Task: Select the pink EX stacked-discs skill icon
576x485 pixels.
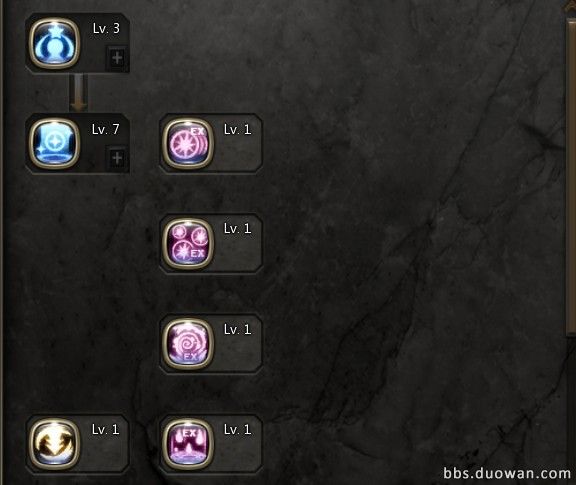Action: click(188, 144)
